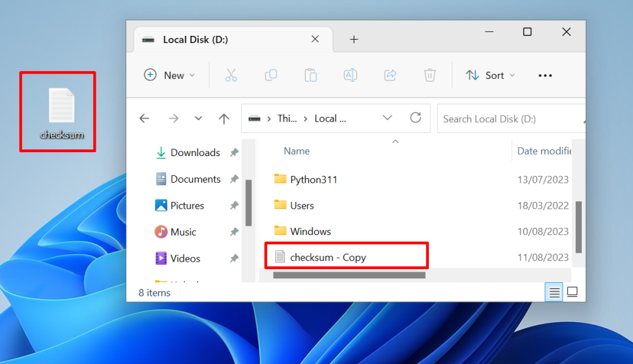Viewport: 633px width, 364px height.
Task: Click the pin icon beside Documents
Action: (x=234, y=179)
